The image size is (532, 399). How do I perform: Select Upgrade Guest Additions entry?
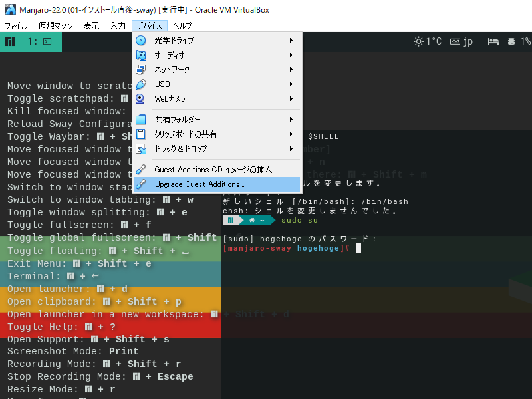click(217, 184)
